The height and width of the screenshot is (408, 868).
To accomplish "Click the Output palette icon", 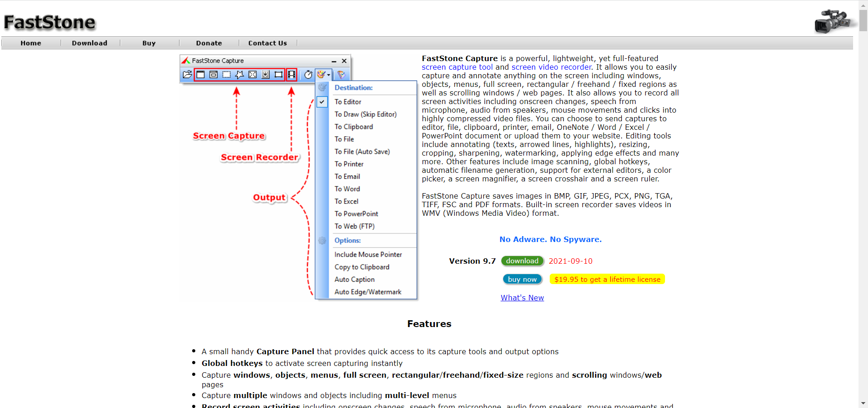I will pyautogui.click(x=321, y=75).
